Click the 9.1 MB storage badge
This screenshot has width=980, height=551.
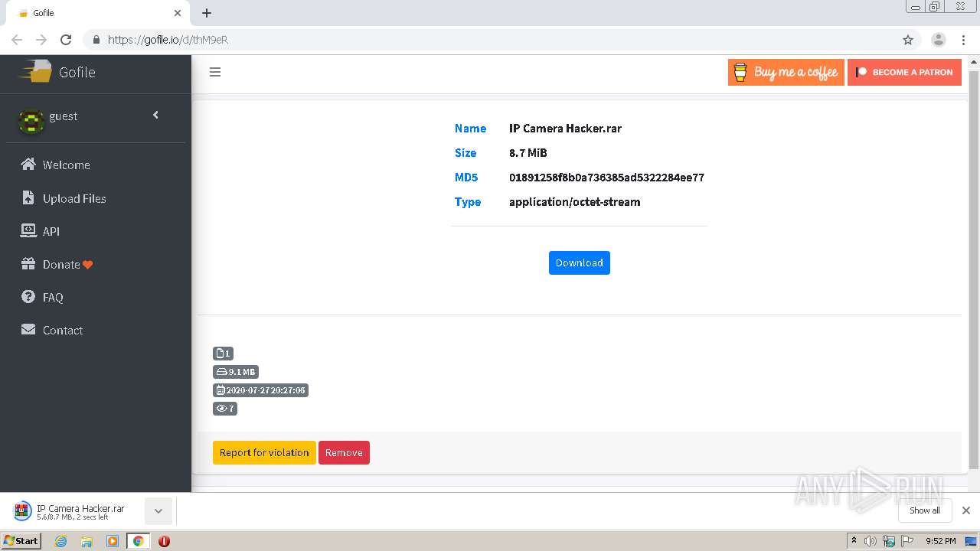coord(236,372)
